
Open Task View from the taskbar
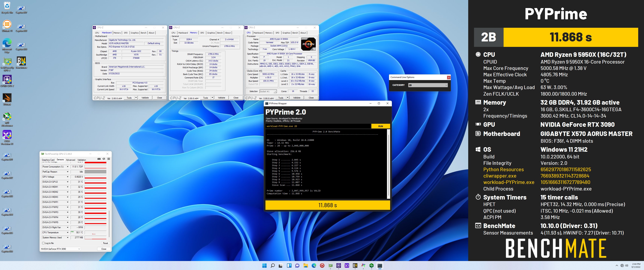[281, 265]
